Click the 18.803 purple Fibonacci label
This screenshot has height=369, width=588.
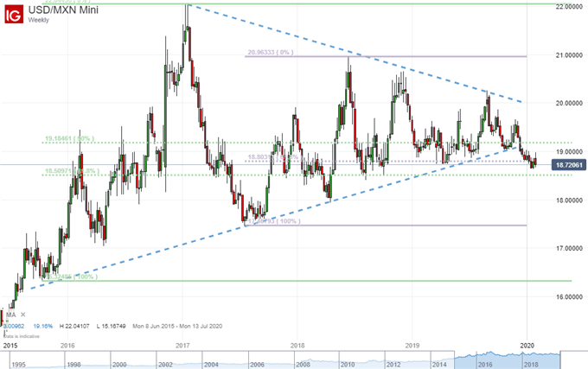point(273,157)
